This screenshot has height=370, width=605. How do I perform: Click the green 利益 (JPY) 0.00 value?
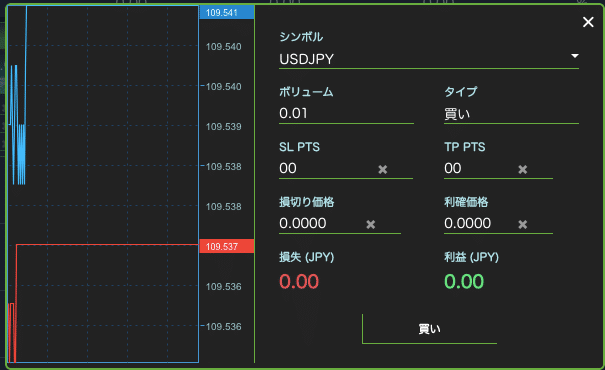464,281
